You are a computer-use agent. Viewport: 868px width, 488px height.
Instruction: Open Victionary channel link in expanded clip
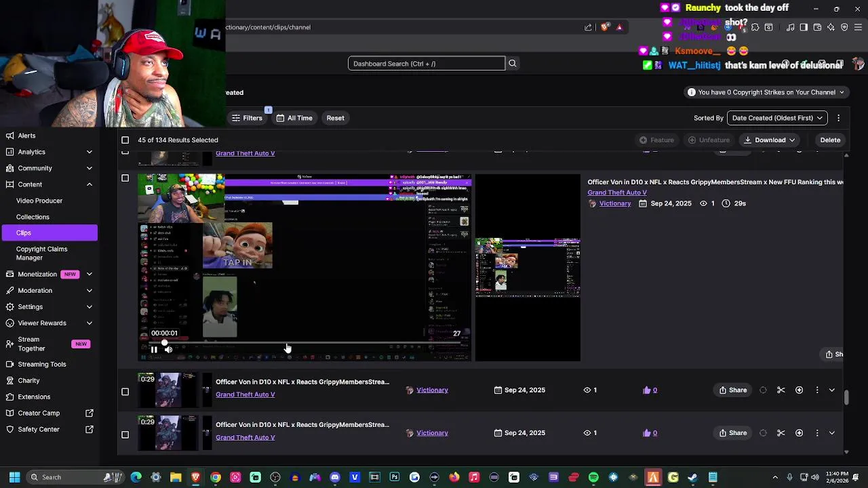point(615,203)
